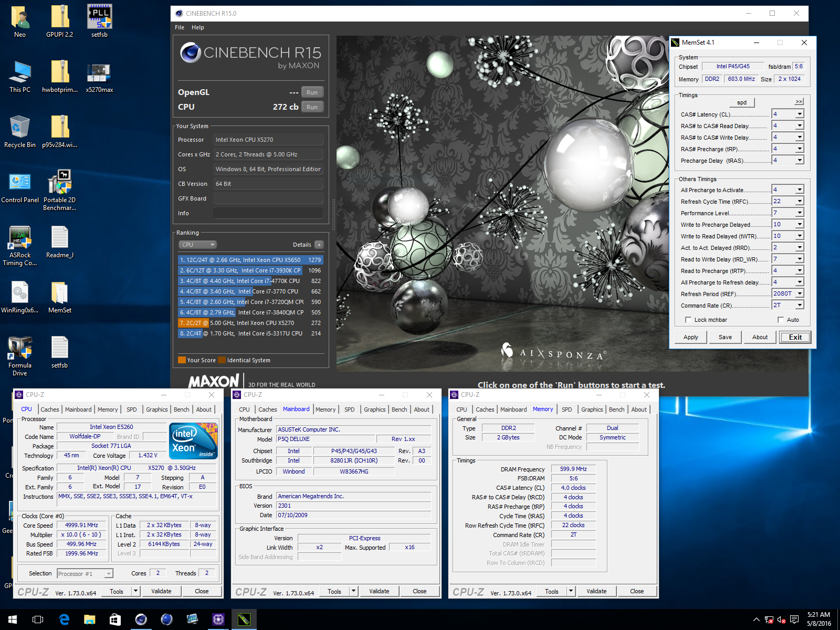
Task: Open CAS# Latency (CL) dropdown
Action: tap(800, 114)
